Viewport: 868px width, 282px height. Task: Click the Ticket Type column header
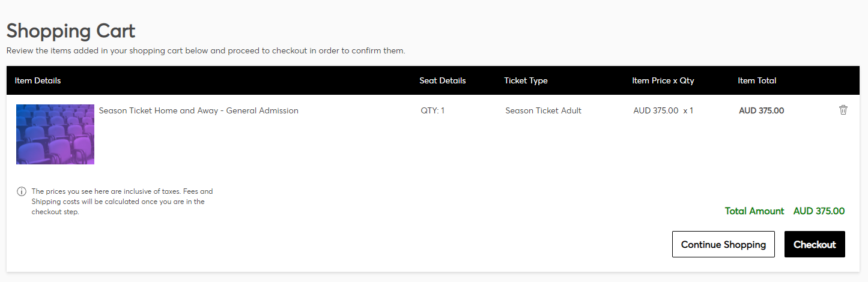[526, 80]
